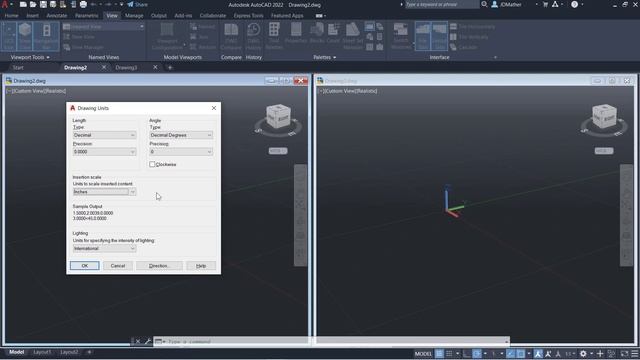This screenshot has width=640, height=360.
Task: Click the Share button in title bar
Action: click(138, 4)
